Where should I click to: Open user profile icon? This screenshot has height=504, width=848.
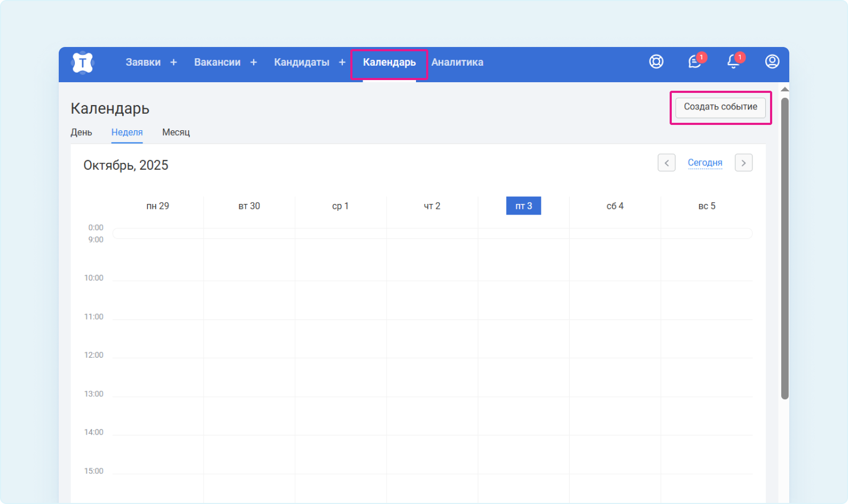pyautogui.click(x=772, y=62)
